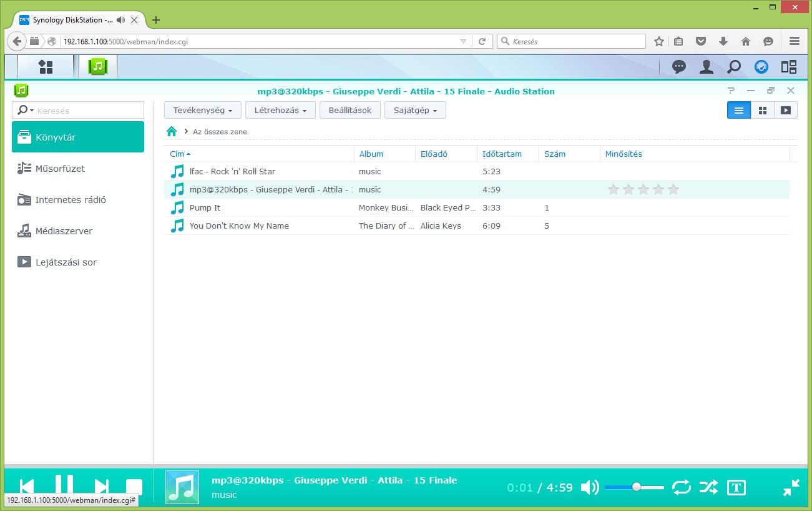812x511 pixels.
Task: Open Audio Station help question mark
Action: 731,91
